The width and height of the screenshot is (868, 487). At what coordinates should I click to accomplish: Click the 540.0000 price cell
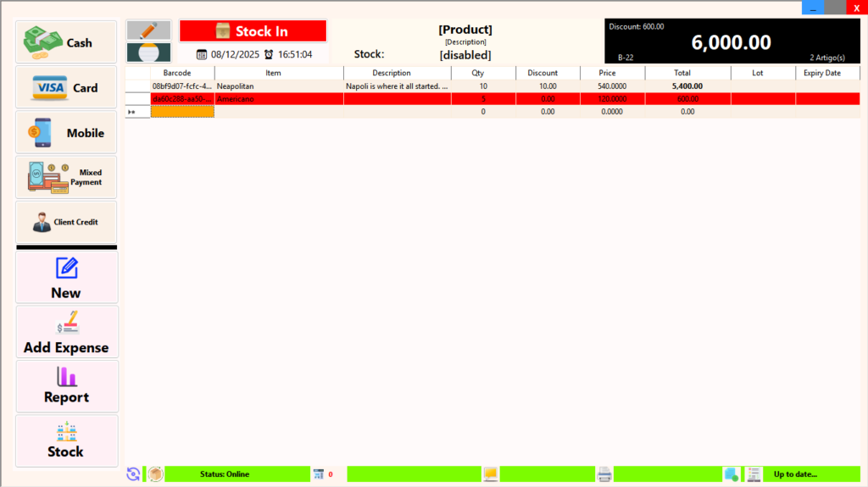[x=612, y=86]
